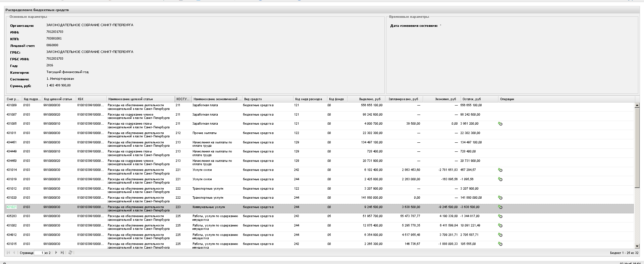This screenshot has width=644, height=264.
Task: Sort by Выделено, руб column header
Action: tap(370, 99)
